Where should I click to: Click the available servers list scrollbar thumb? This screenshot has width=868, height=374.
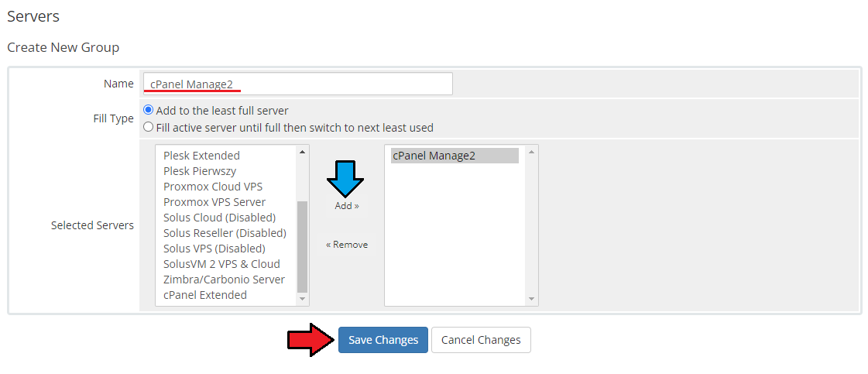pos(302,246)
